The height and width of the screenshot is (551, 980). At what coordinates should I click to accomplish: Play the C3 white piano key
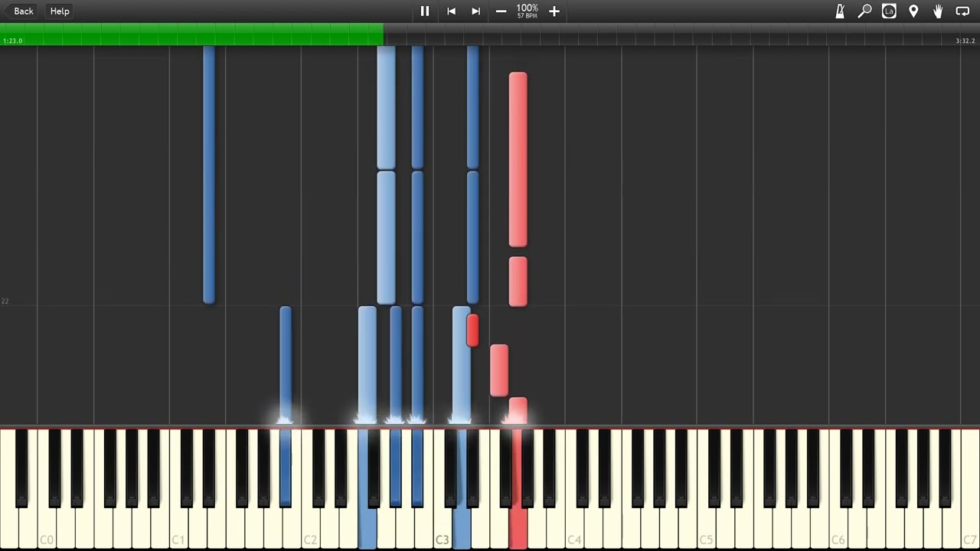point(443,528)
